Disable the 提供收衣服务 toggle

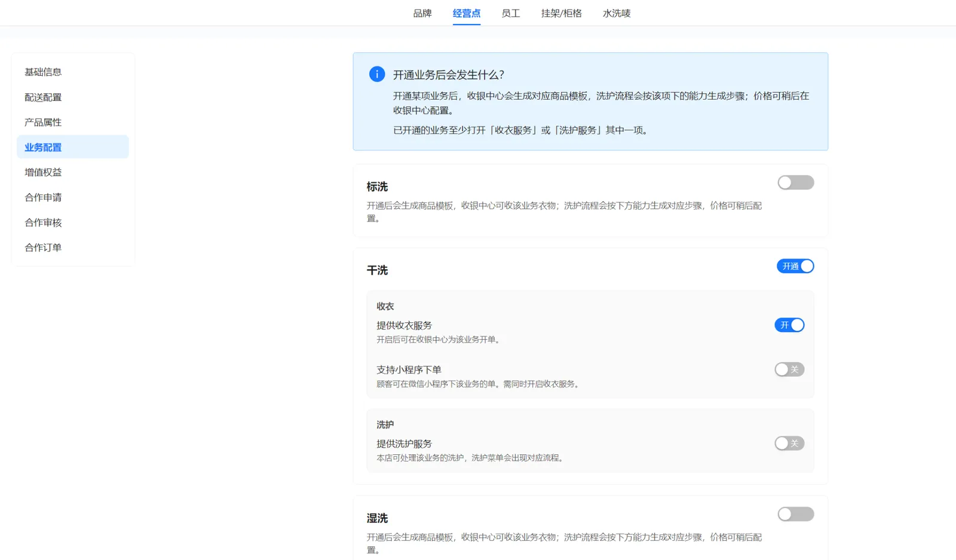tap(789, 325)
